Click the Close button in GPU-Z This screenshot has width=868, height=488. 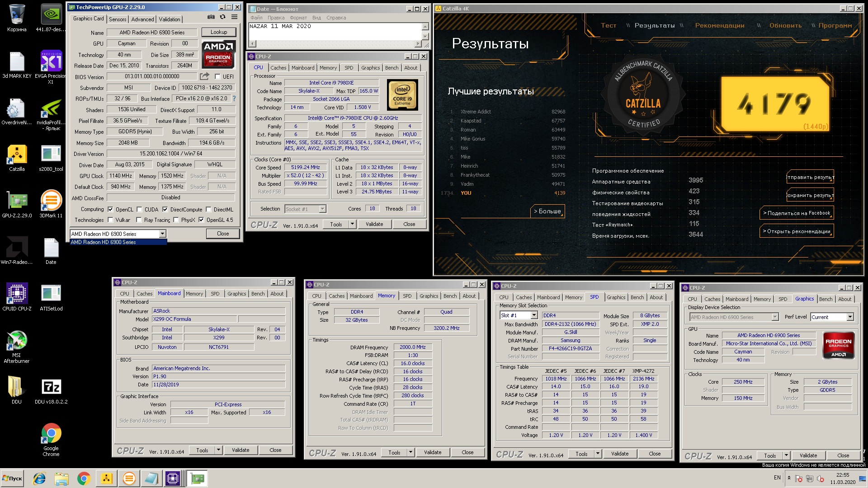pyautogui.click(x=223, y=234)
